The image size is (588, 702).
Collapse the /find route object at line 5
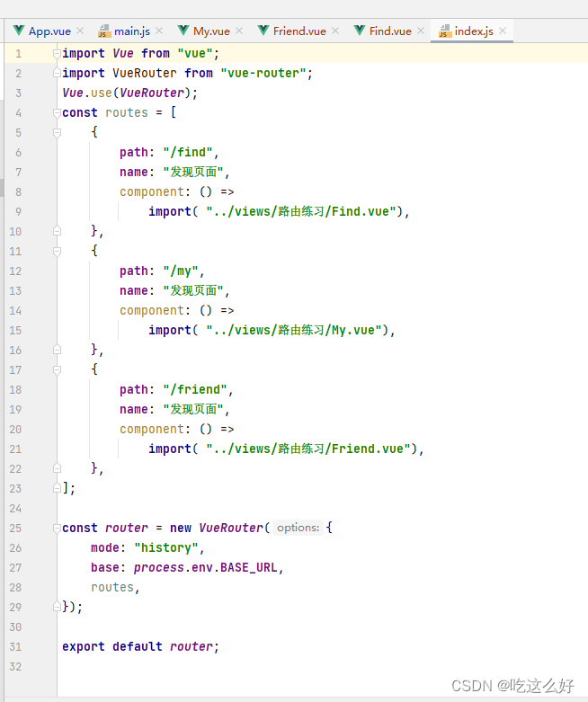click(57, 132)
